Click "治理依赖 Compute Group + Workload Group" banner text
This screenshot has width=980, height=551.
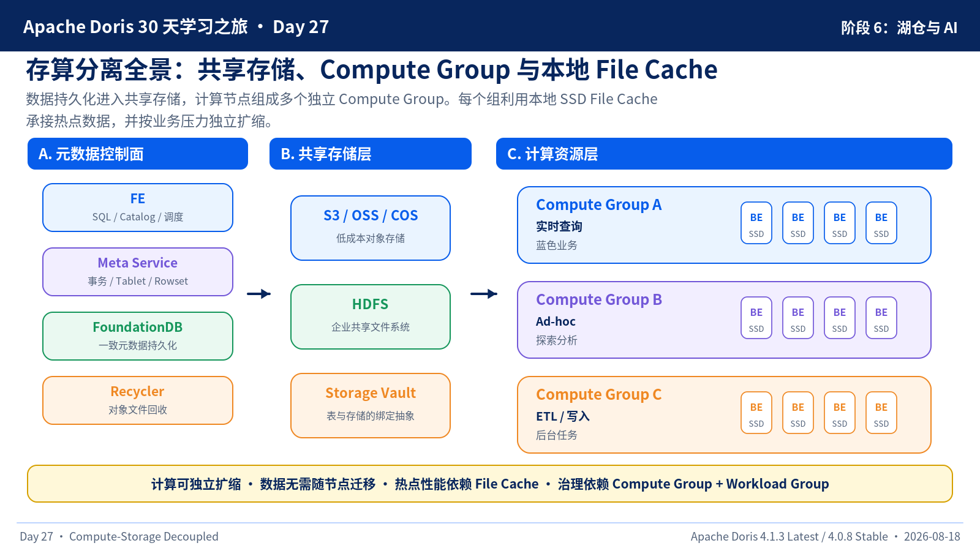pos(693,484)
